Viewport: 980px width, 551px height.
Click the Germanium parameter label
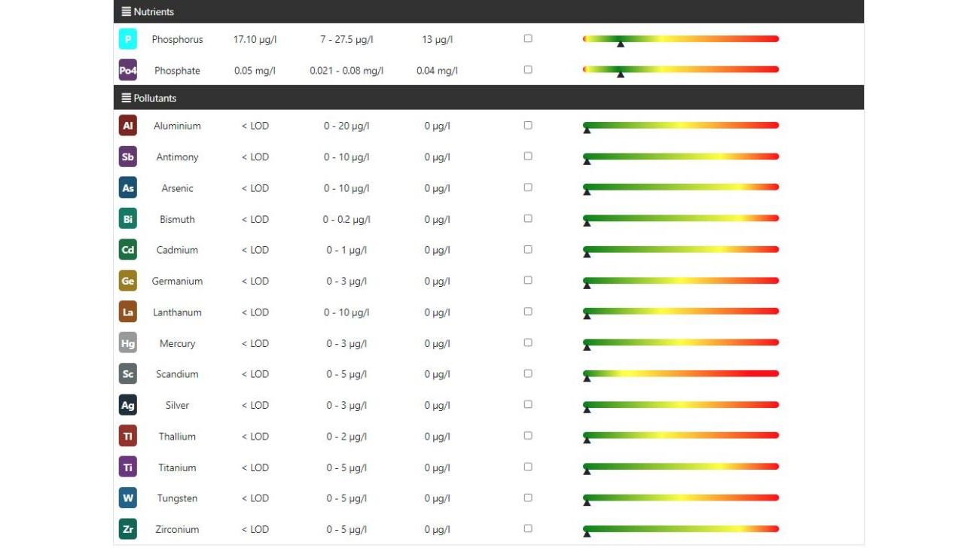(177, 280)
